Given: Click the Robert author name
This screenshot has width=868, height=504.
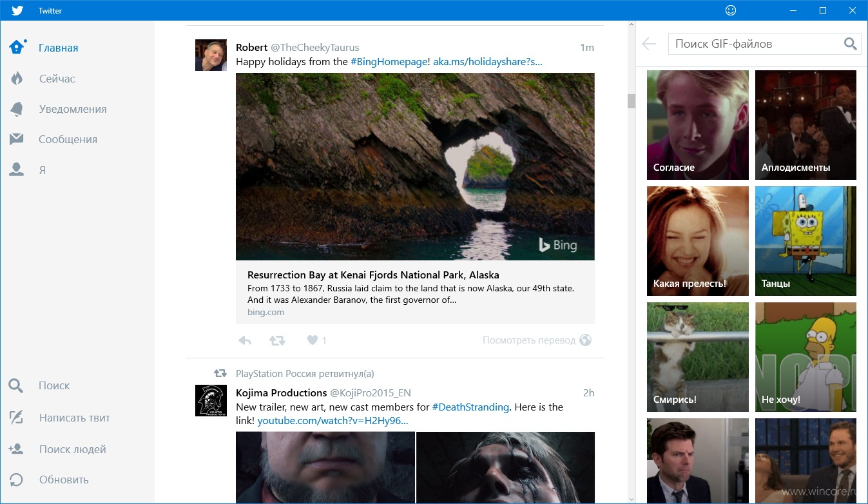Looking at the screenshot, I should 251,48.
